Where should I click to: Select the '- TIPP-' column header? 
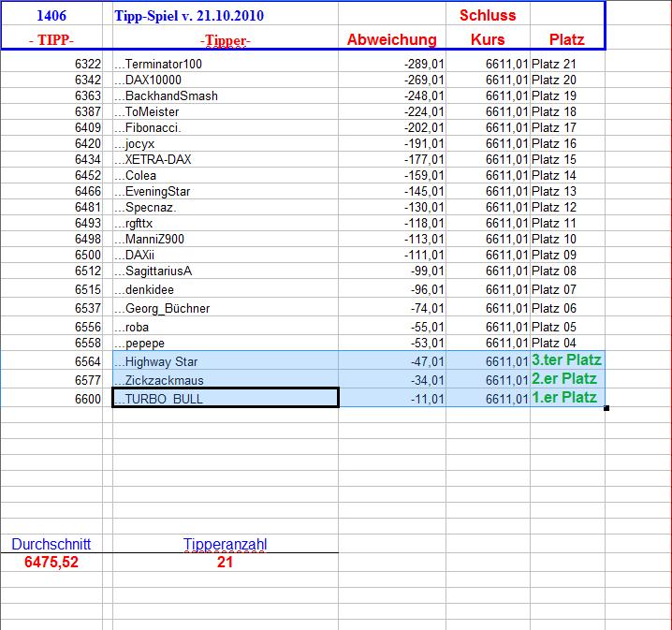point(51,39)
